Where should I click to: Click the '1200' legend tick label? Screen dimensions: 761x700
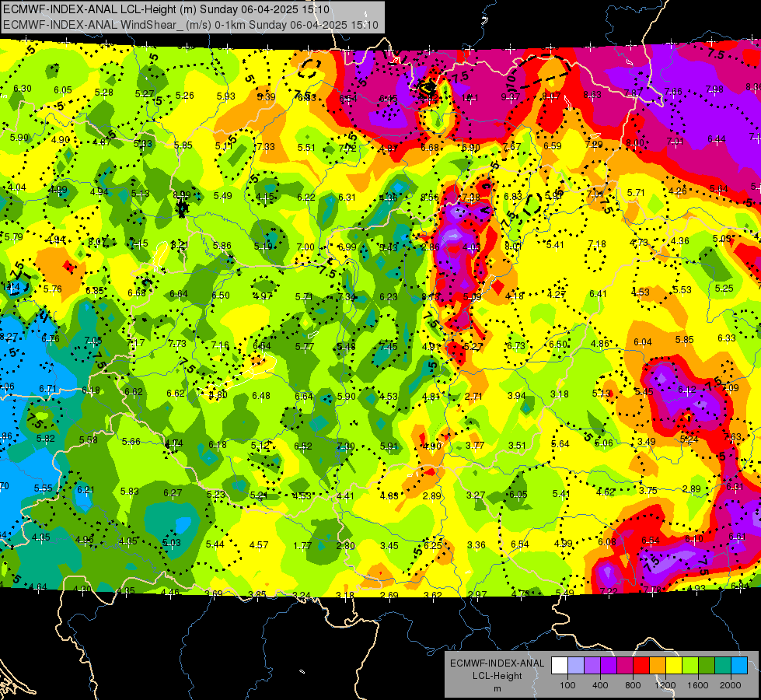click(x=665, y=685)
